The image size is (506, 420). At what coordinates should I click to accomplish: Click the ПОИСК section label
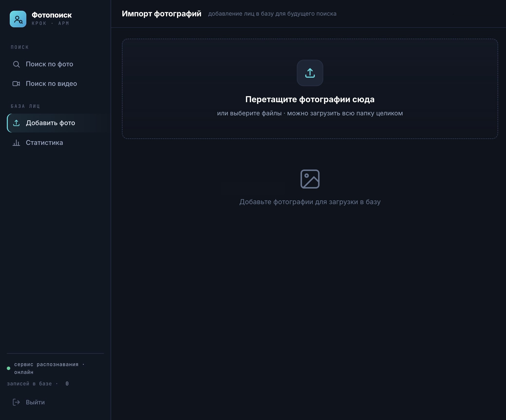click(x=20, y=47)
